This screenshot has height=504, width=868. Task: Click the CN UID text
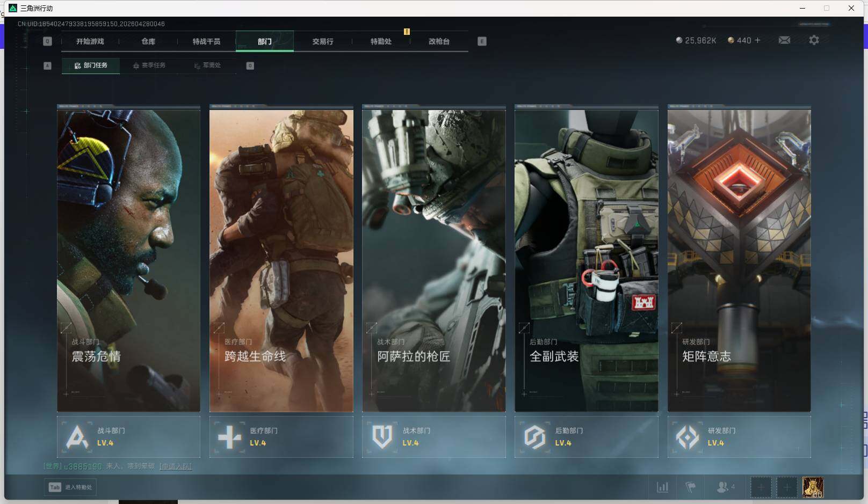[91, 24]
